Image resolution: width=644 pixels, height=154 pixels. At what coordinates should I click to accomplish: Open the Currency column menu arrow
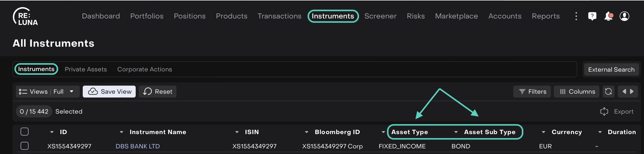tap(543, 132)
